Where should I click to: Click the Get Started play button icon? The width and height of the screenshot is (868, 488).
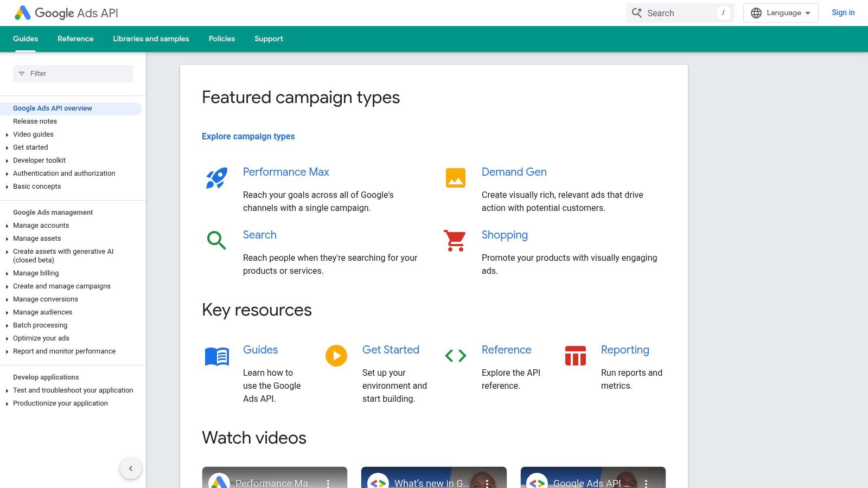[x=336, y=356]
